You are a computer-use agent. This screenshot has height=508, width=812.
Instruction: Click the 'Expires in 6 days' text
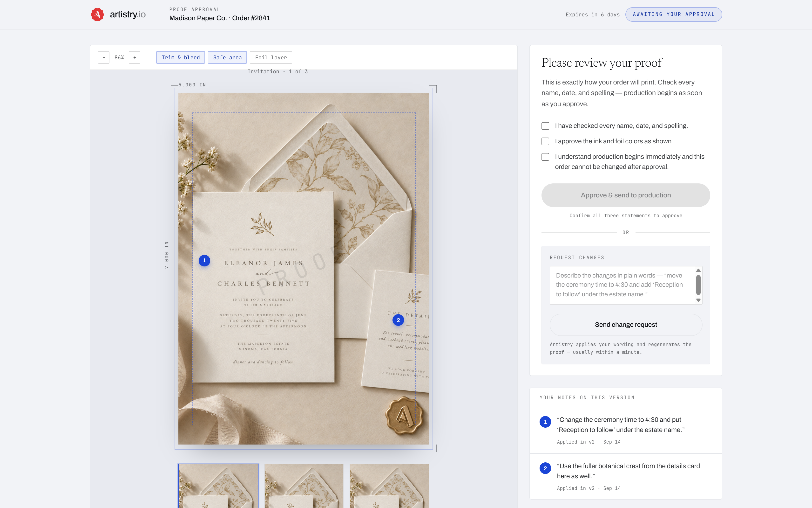click(x=593, y=14)
